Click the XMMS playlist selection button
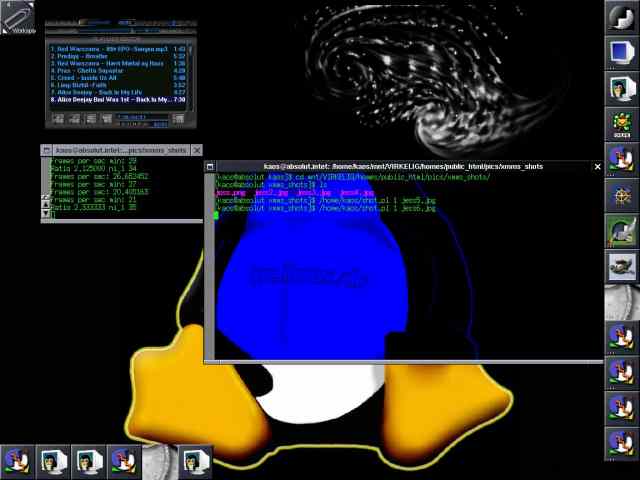The width and height of the screenshot is (640, 480). click(91, 119)
